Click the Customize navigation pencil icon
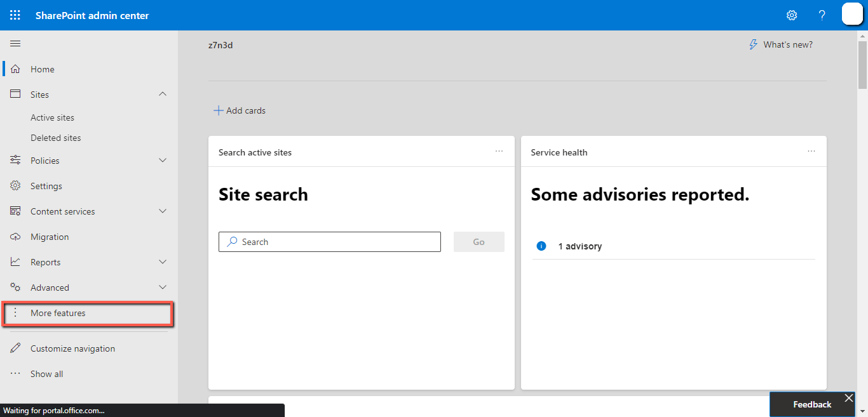This screenshot has width=868, height=417. (15, 348)
